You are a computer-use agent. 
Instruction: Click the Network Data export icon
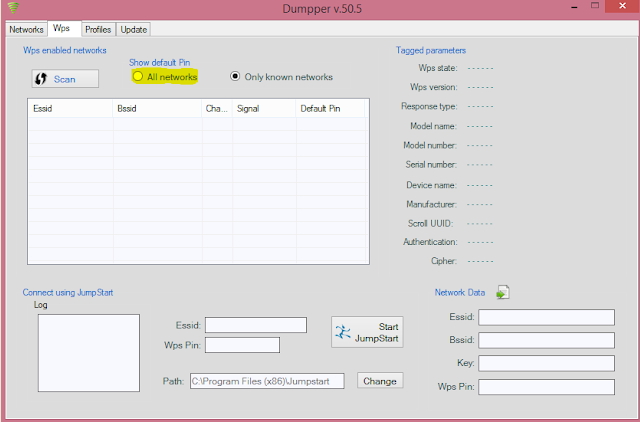[502, 292]
